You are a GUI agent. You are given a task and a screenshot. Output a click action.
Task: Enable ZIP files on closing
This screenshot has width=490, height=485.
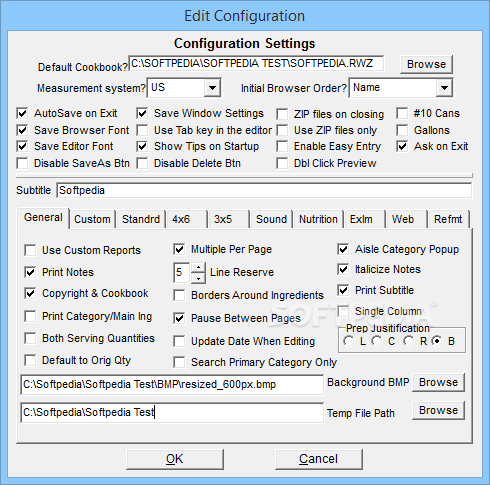[x=282, y=114]
